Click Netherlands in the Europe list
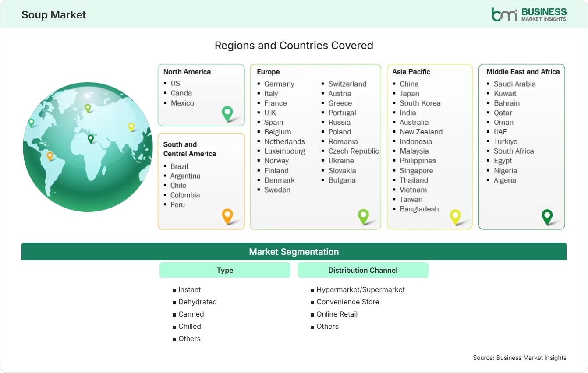 [x=284, y=142]
